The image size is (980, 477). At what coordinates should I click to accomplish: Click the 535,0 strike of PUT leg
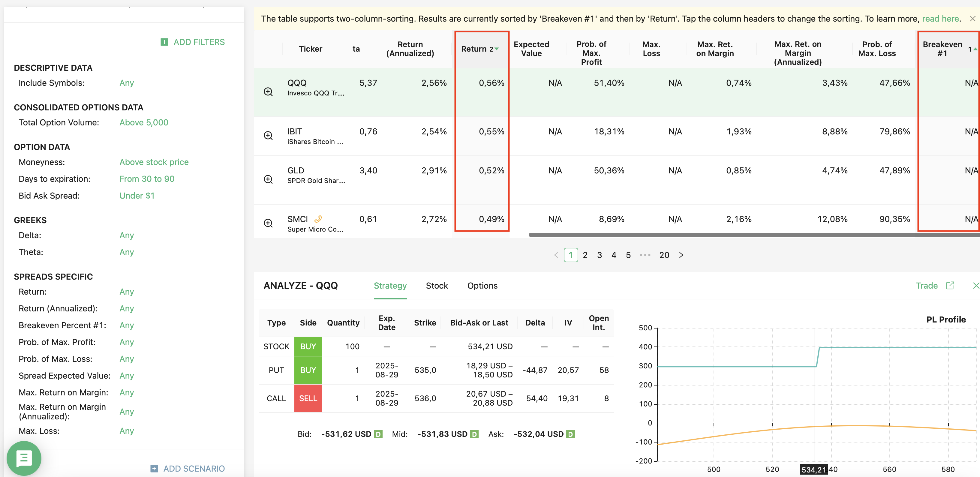click(x=425, y=370)
